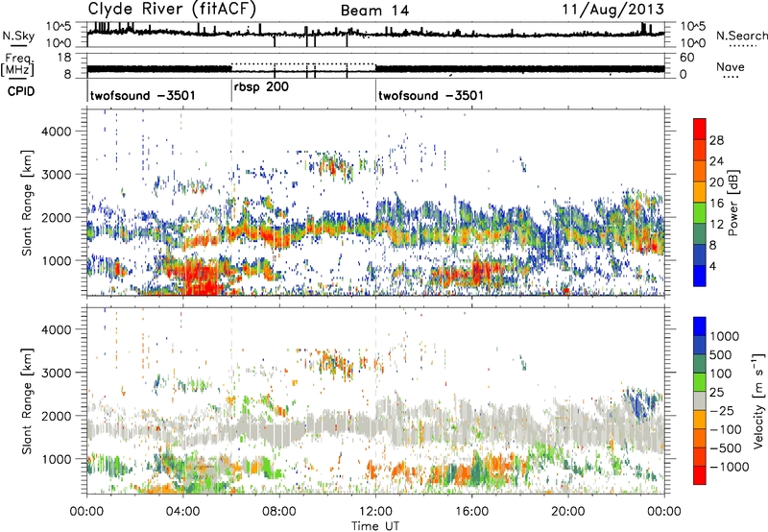The height and width of the screenshot is (532, 768).
Task: Click the 'CPID' row label
Action: point(21,91)
